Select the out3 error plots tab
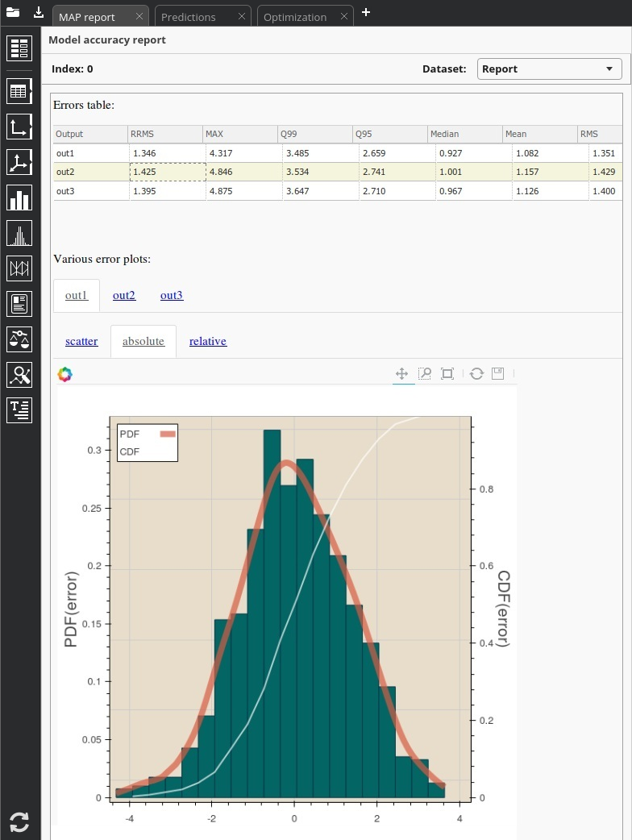This screenshot has width=632, height=840. [x=172, y=295]
